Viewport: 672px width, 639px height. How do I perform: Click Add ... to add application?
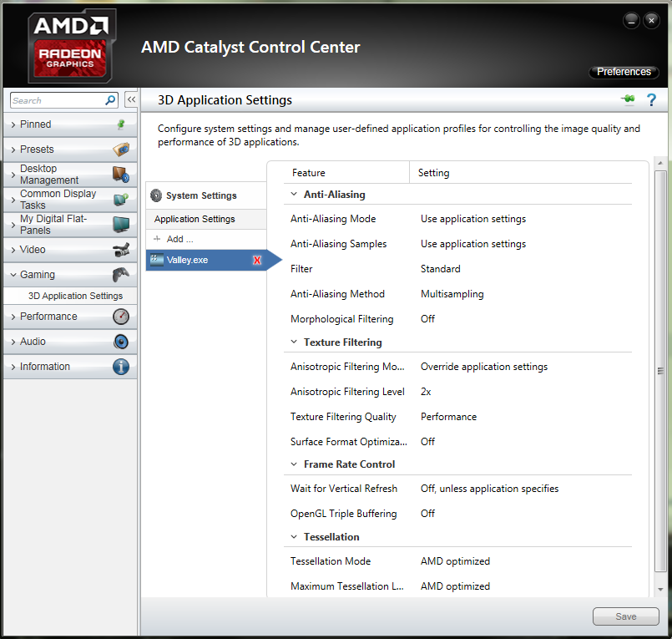click(179, 239)
